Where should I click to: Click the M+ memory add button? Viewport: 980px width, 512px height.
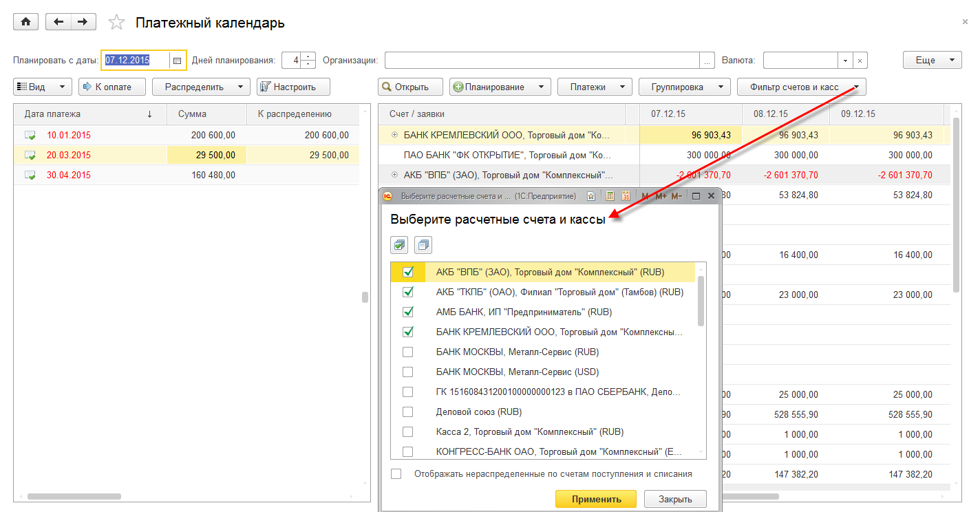click(661, 196)
